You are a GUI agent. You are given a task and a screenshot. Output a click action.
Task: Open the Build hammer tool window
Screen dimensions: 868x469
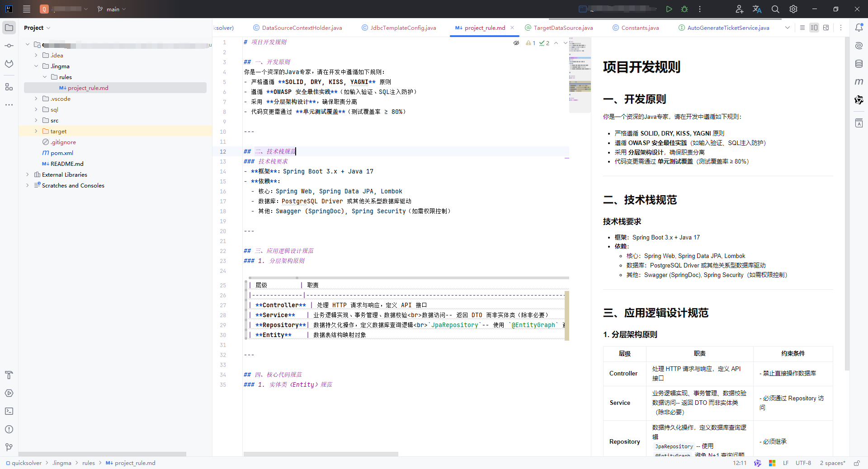coord(9,375)
